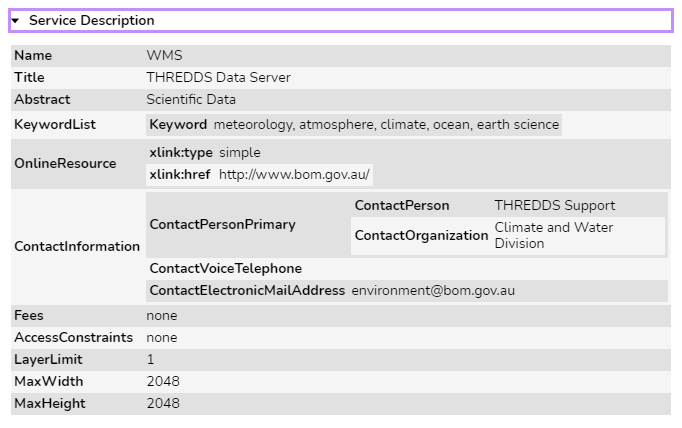
Task: Select the MaxWidth 2048 value
Action: (x=163, y=381)
